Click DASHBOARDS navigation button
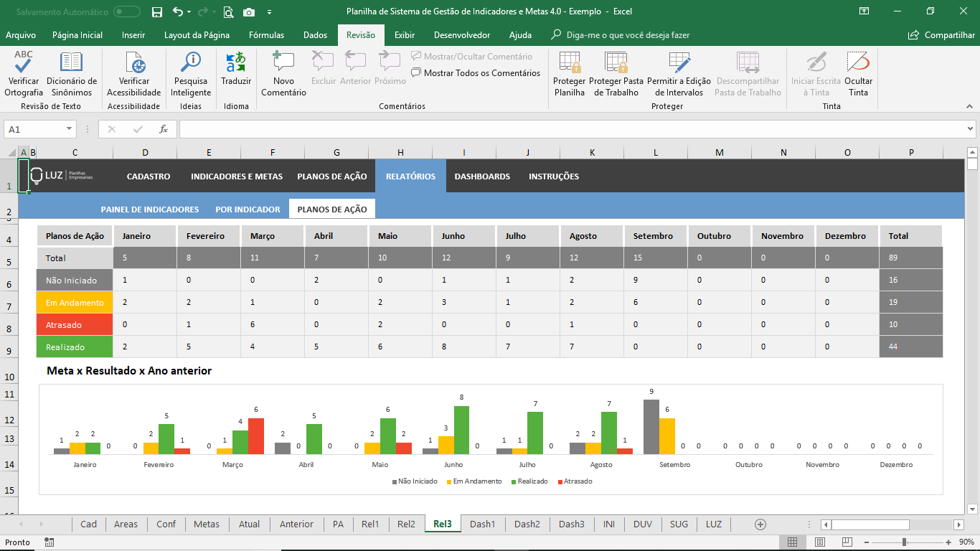980x551 pixels. click(x=482, y=176)
